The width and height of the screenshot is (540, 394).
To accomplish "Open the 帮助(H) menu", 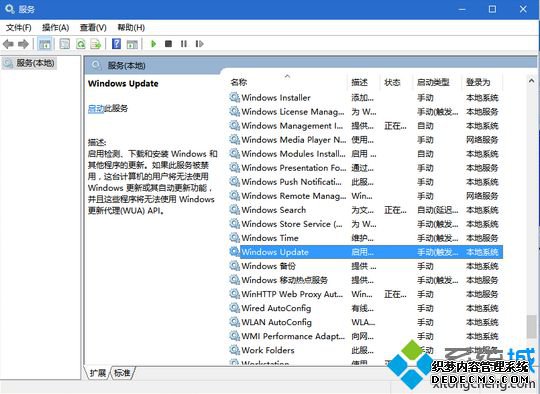I will 131,28.
